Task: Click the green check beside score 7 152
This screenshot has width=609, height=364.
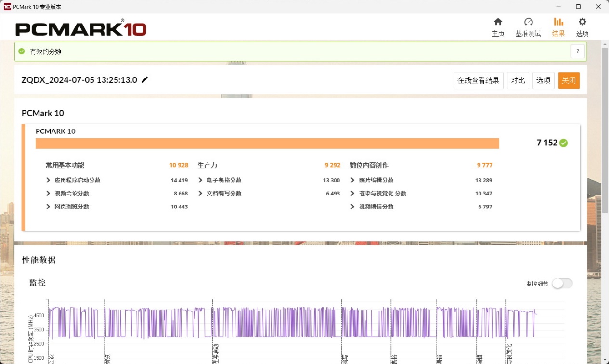Action: 564,143
